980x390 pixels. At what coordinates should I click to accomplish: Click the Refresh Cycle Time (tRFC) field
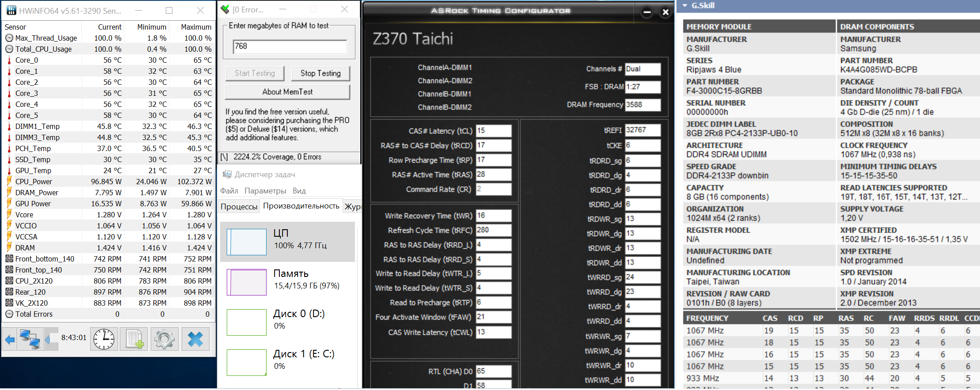click(494, 230)
